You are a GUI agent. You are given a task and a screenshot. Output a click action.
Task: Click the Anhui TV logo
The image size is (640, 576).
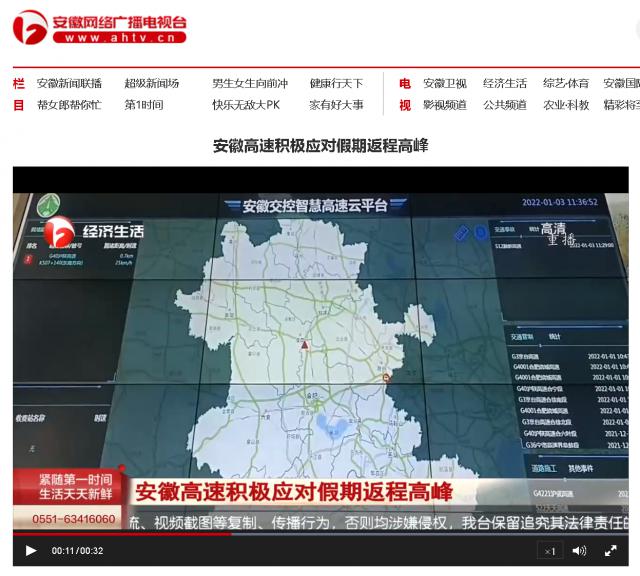[x=100, y=27]
